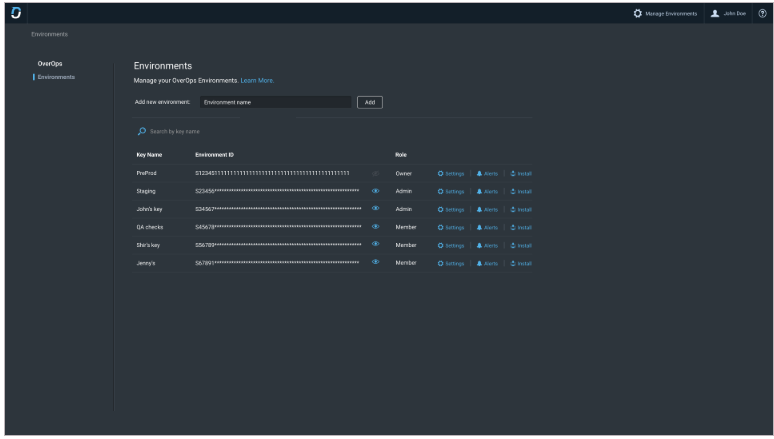
Task: Select the PreProd key name
Action: (146, 173)
